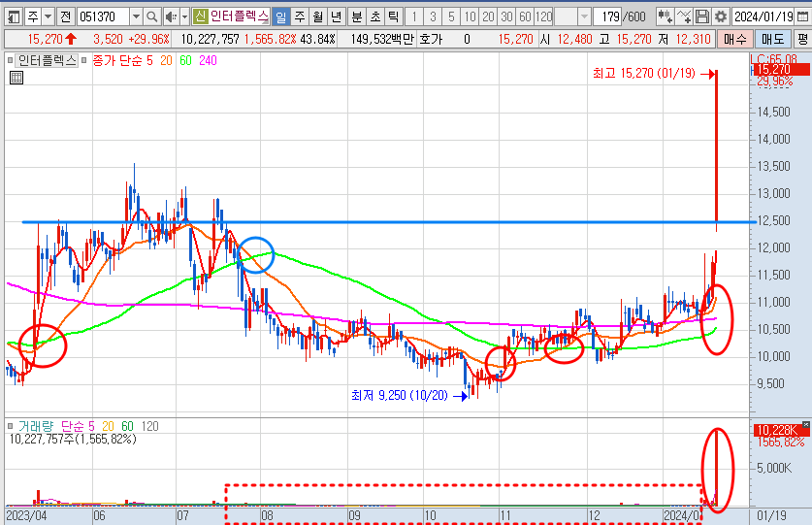812x525 pixels.
Task: Switch to the 초 second chart
Action: coord(375,17)
